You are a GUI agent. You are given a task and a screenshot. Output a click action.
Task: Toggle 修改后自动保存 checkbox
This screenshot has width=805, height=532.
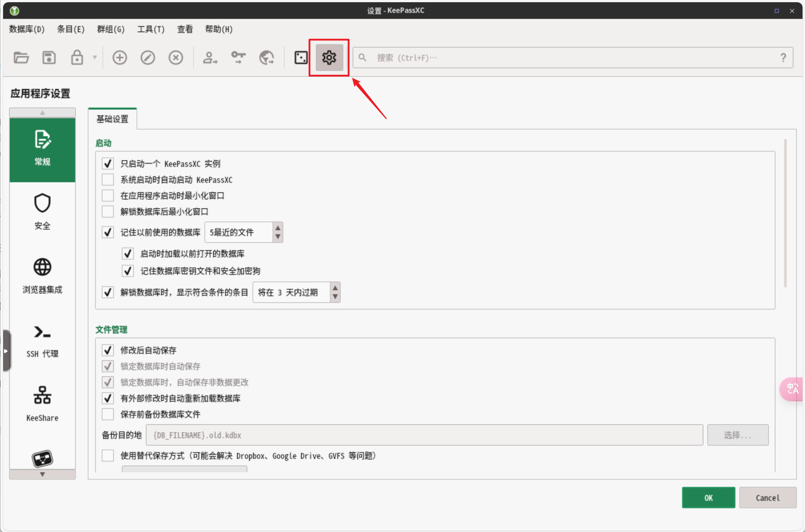click(x=108, y=350)
